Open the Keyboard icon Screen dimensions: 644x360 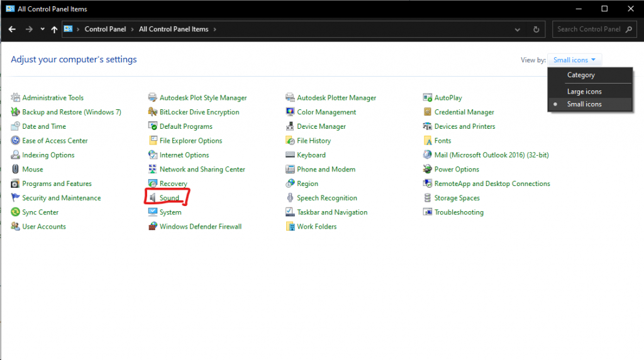[290, 155]
